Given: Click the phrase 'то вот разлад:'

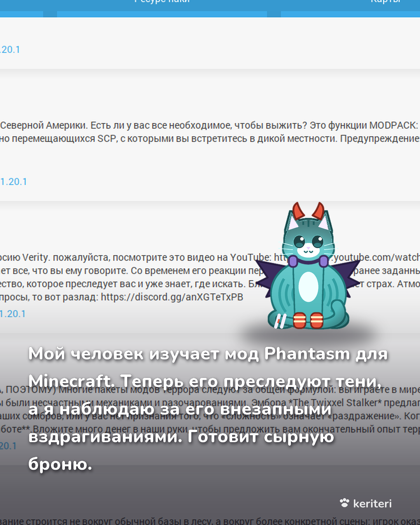Looking at the screenshot, I should point(65,297).
